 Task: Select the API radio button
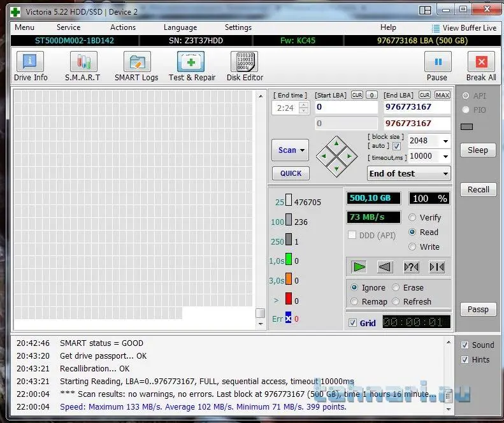click(465, 96)
